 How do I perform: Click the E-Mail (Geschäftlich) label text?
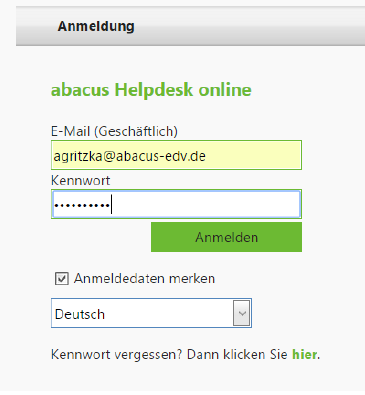[x=114, y=131]
